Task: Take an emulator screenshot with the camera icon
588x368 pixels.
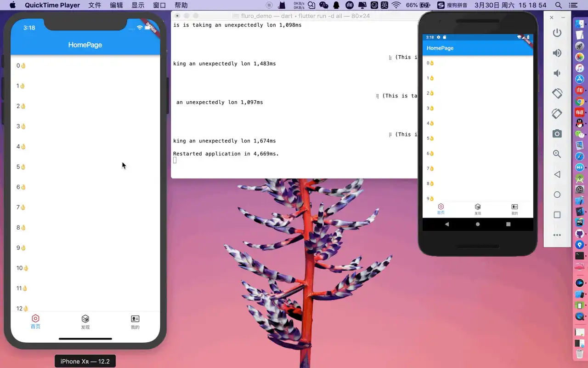Action: [557, 134]
